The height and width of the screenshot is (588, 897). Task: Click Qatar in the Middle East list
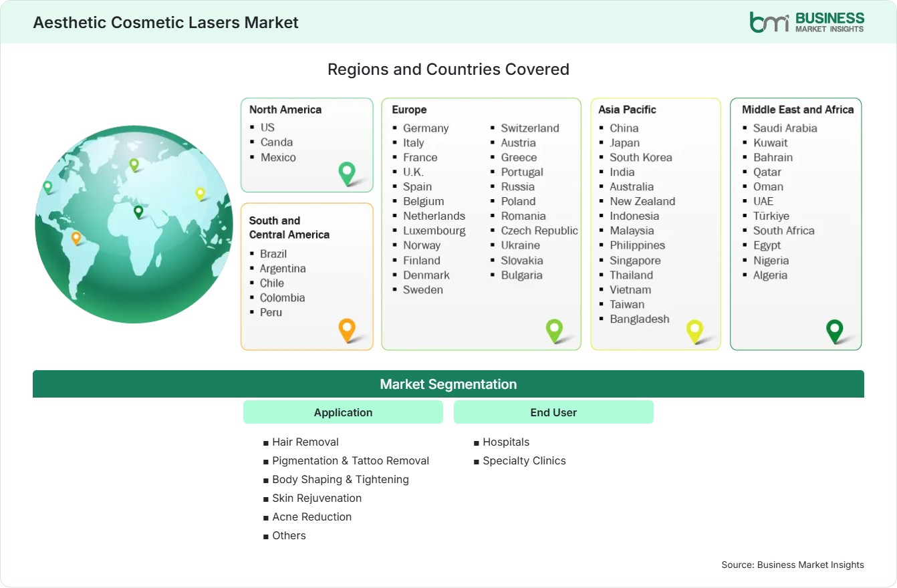pyautogui.click(x=767, y=172)
